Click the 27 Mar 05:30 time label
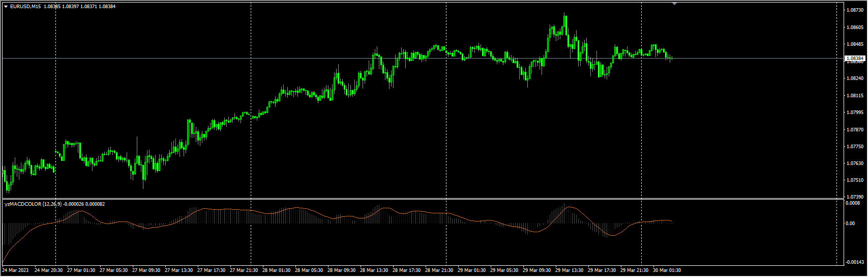 (113, 270)
